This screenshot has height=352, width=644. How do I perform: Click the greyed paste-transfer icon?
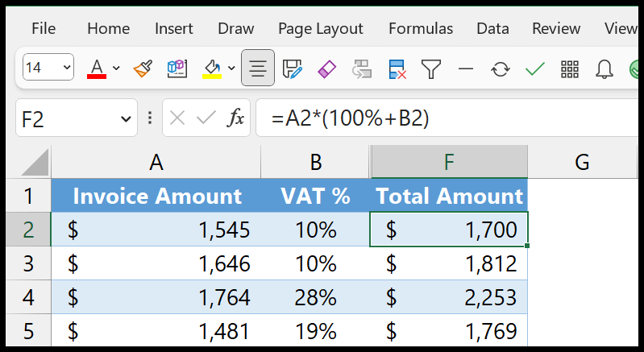(361, 68)
